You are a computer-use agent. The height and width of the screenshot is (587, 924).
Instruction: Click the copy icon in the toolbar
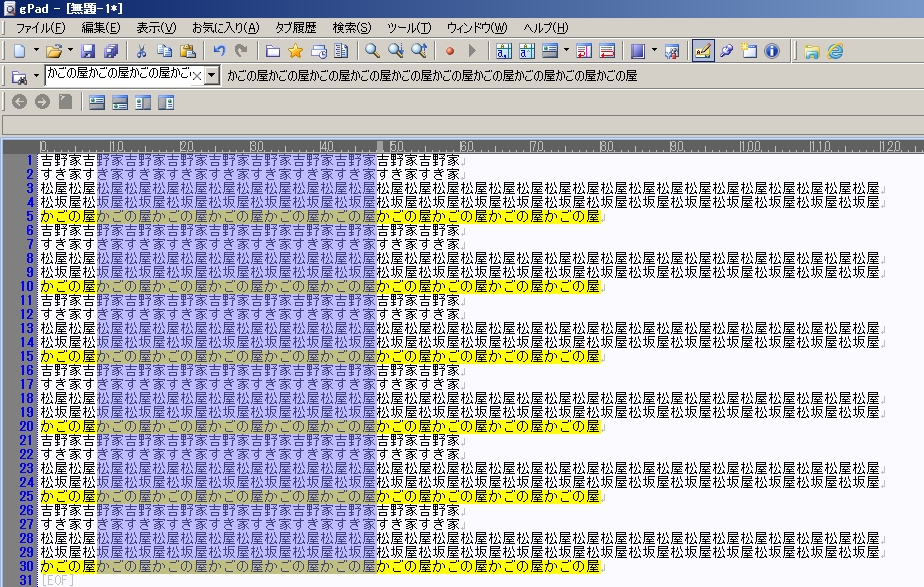tap(164, 51)
